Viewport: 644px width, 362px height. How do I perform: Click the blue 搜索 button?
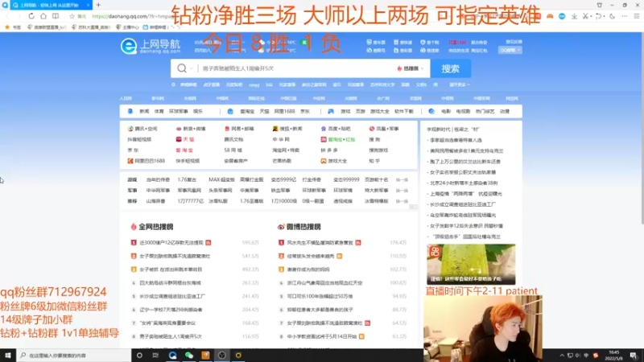point(451,68)
